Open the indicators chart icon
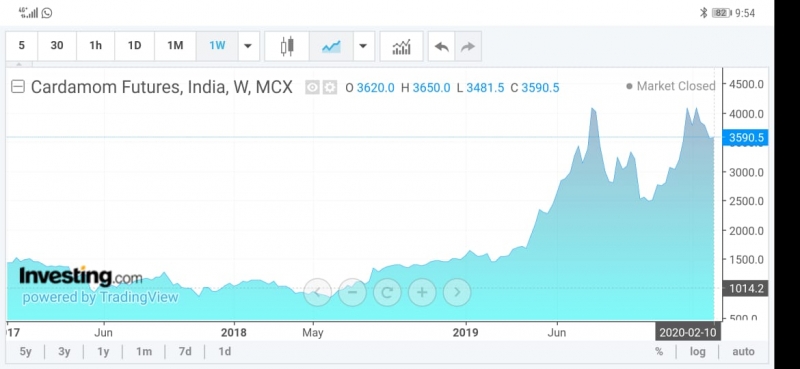800x369 pixels. (x=402, y=46)
